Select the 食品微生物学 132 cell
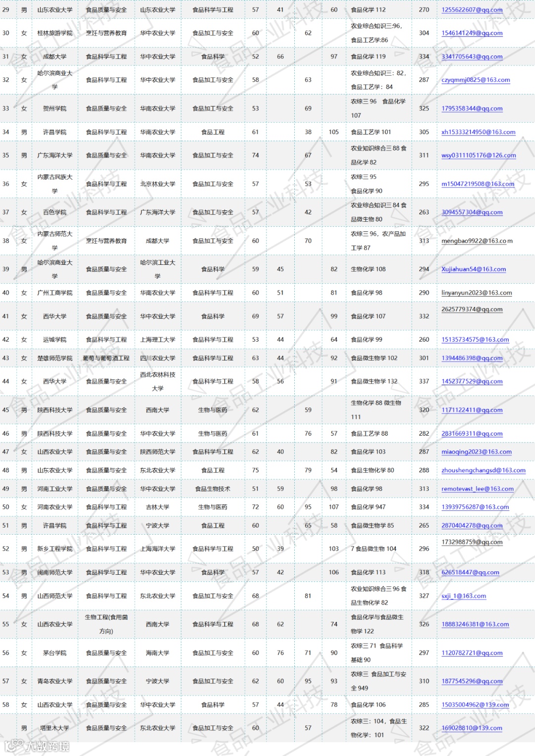Viewport: 535px width, 756px height. [x=378, y=381]
